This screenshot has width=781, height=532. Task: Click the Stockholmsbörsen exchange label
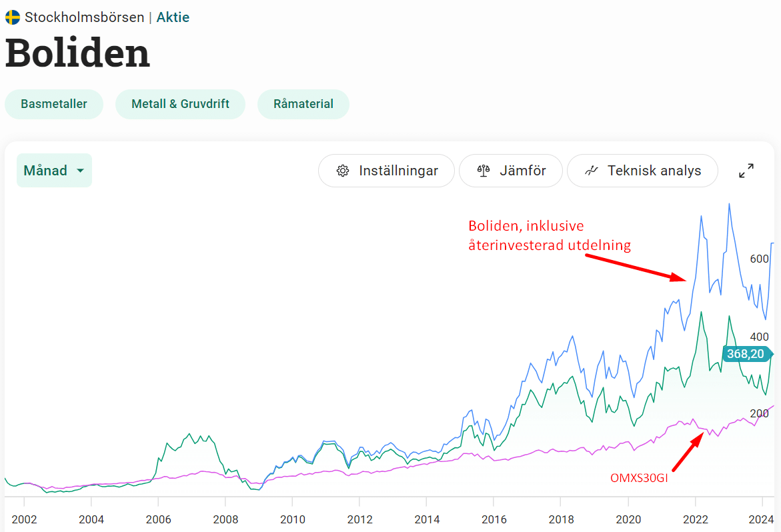(x=84, y=17)
